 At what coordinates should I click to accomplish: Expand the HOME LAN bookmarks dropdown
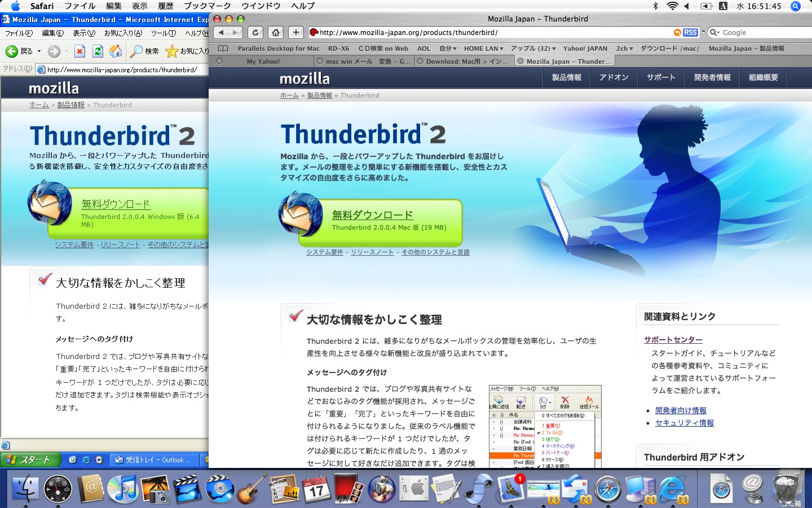click(x=484, y=49)
